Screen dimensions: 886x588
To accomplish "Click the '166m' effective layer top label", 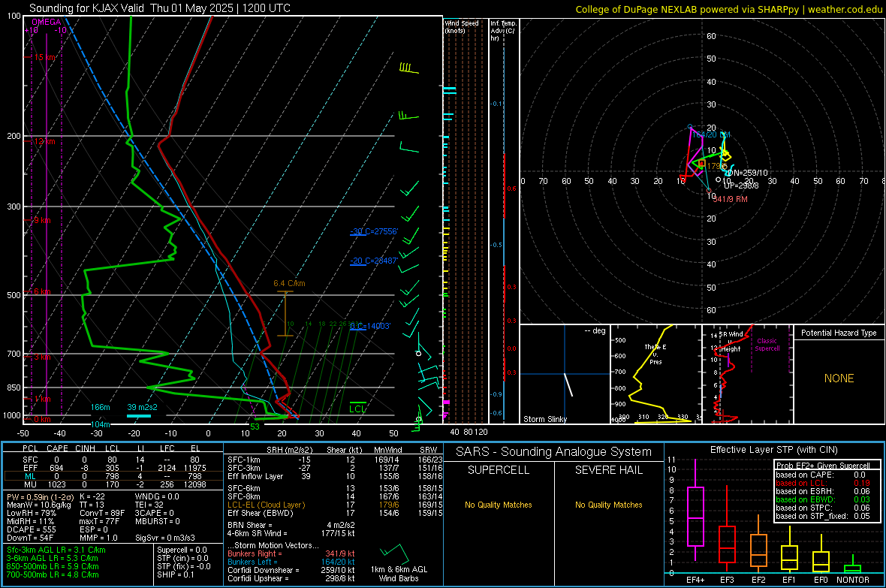I will (x=100, y=407).
